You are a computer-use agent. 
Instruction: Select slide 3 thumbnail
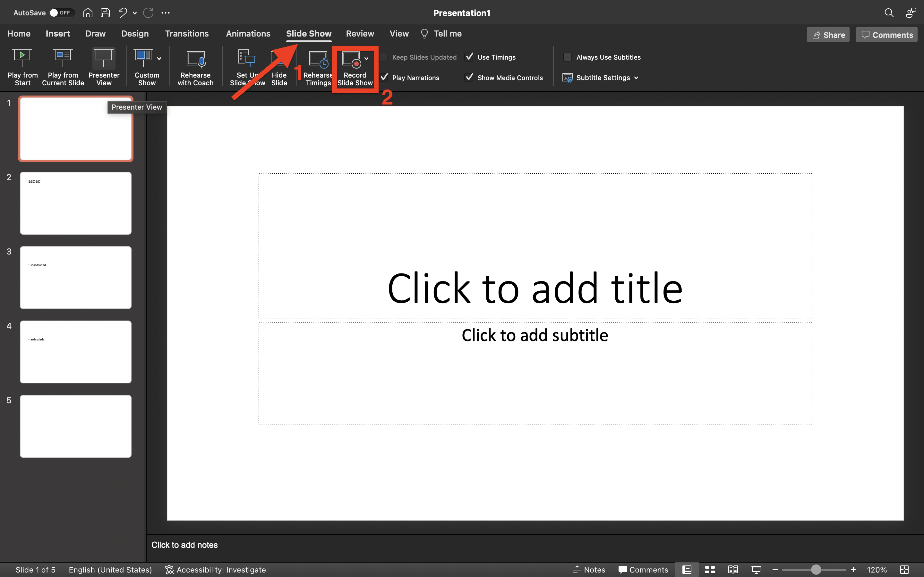pyautogui.click(x=75, y=277)
